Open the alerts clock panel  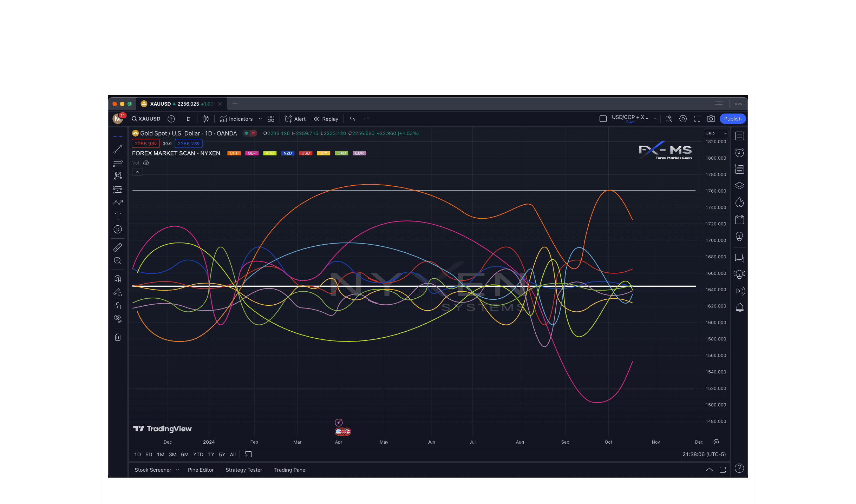[739, 153]
